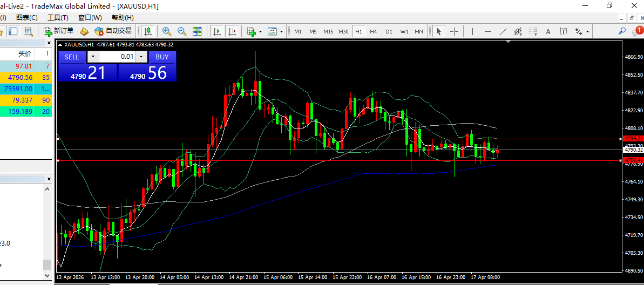
Task: Launch MetaEditor from the yellow book icon
Action: coord(84,31)
